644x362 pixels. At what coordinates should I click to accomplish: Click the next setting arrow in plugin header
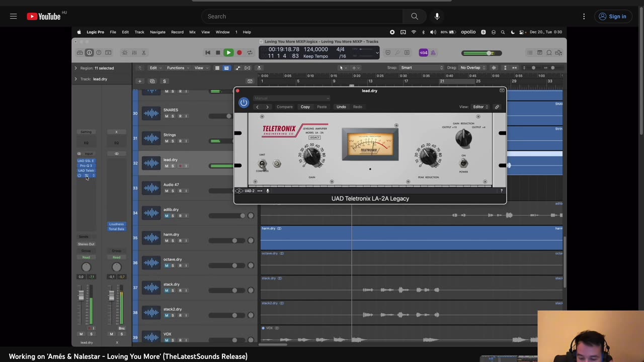[267, 107]
